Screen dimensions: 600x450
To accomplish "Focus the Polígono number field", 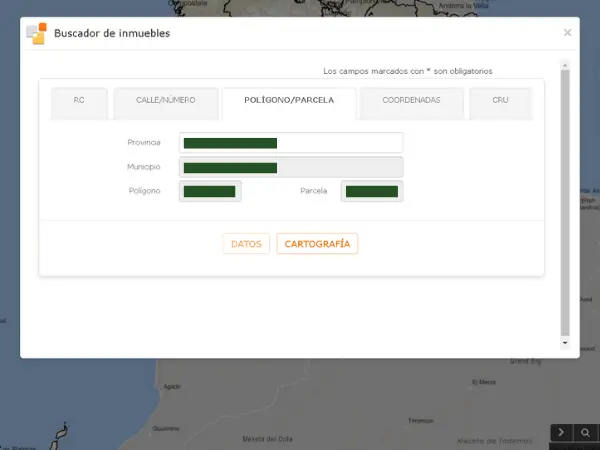I will [210, 191].
